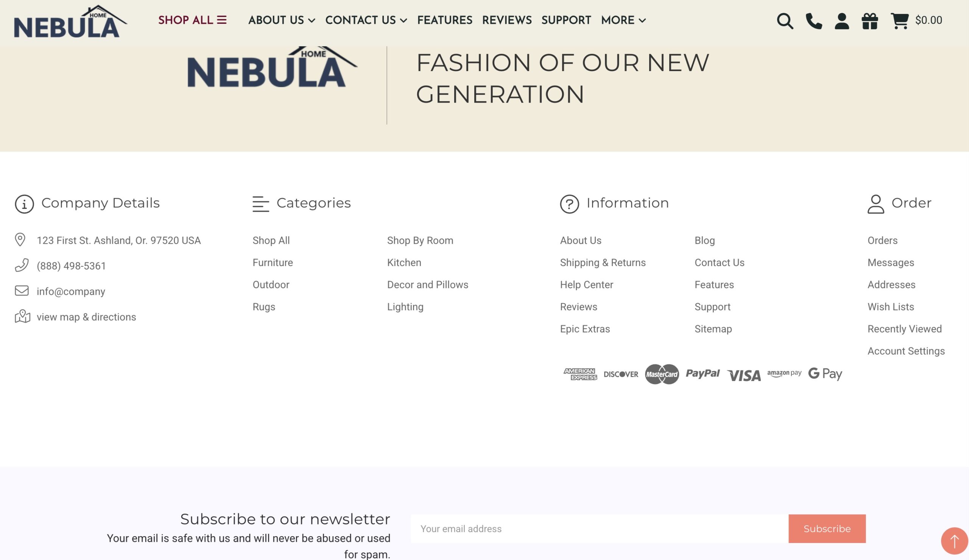Open the shopping cart icon
This screenshot has height=560, width=969.
(x=899, y=21)
